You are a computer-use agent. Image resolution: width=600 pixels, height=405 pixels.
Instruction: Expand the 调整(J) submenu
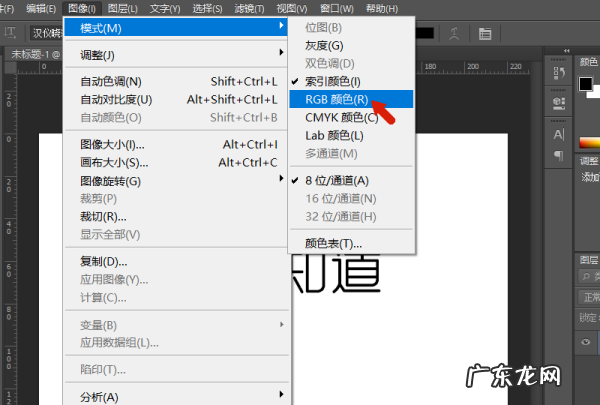click(176, 55)
